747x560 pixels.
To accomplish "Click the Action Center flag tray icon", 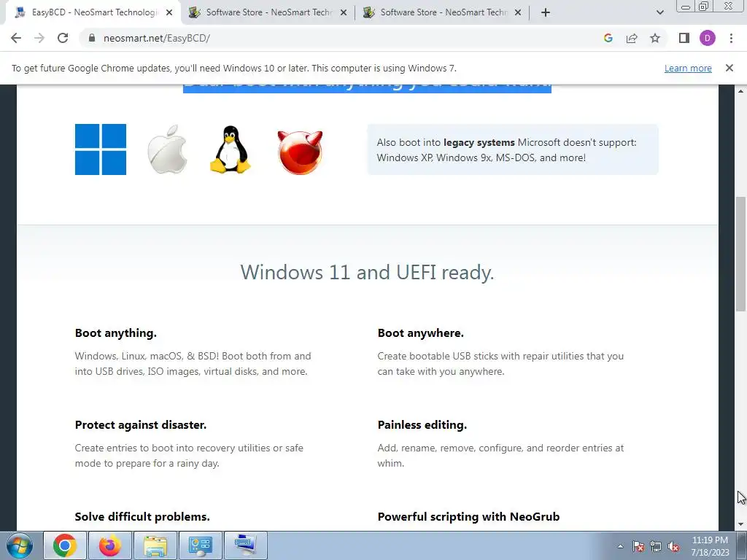I will (638, 547).
